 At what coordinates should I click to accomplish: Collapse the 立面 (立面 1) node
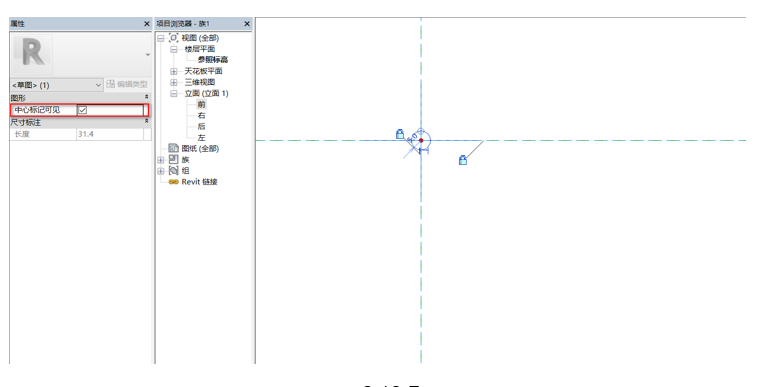(x=174, y=93)
